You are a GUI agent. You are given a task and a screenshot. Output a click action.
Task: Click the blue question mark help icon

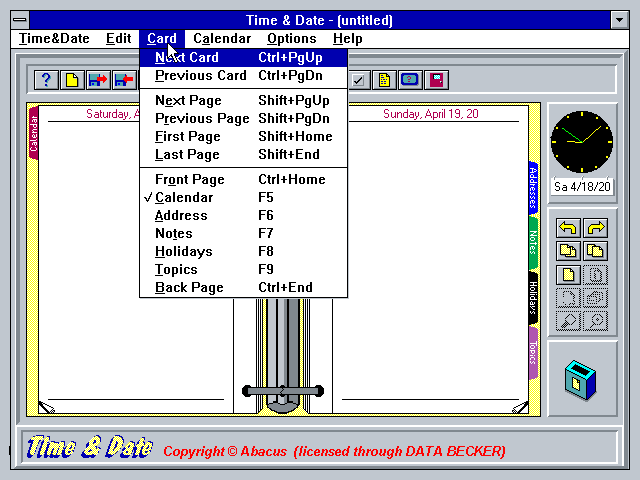46,80
